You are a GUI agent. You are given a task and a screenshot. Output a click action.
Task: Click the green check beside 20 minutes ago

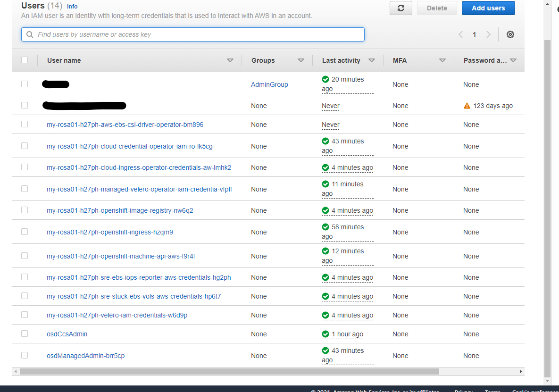click(325, 79)
